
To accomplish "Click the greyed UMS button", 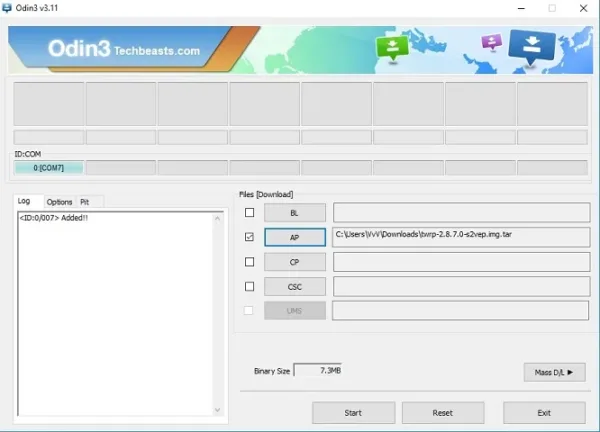I will point(295,311).
